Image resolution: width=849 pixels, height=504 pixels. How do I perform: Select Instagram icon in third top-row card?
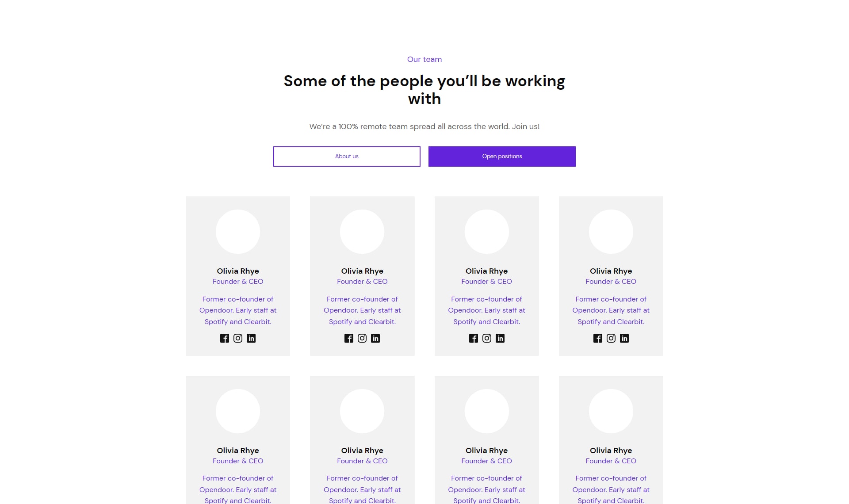(x=487, y=338)
